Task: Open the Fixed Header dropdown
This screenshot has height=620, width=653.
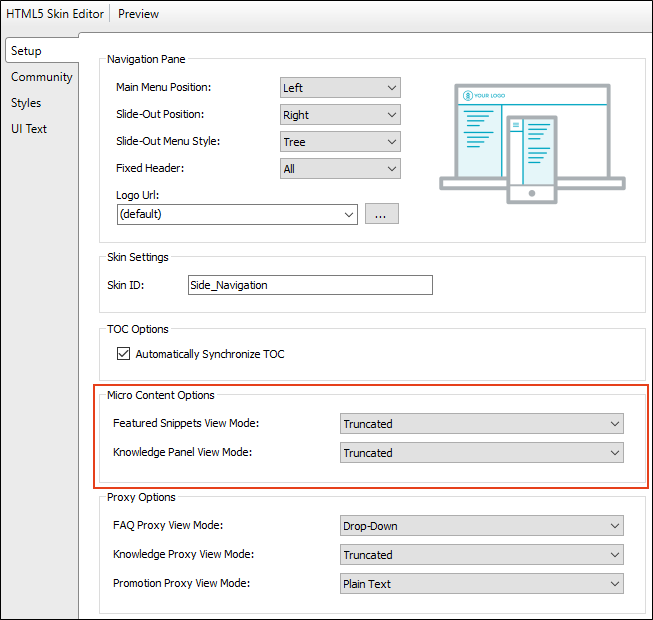Action: [340, 169]
